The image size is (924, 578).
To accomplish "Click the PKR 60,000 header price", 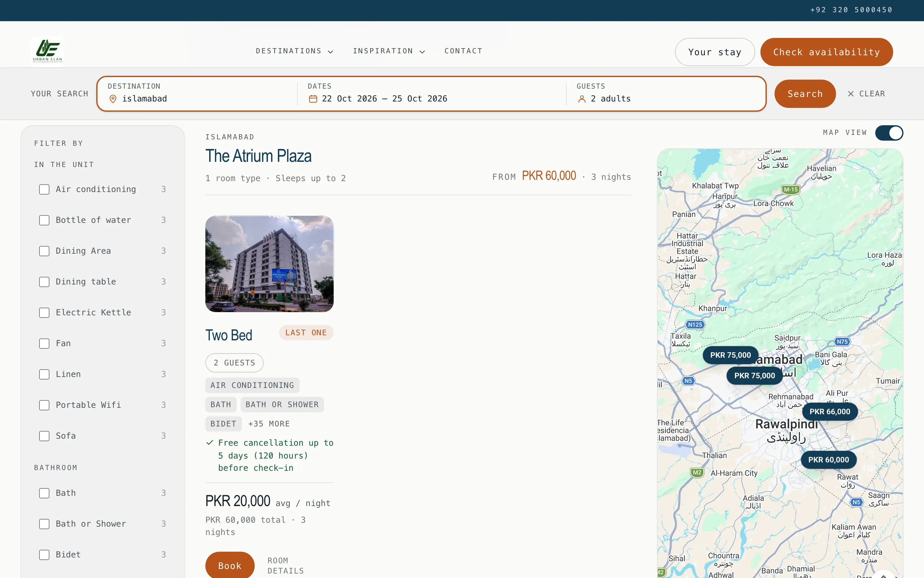I will (549, 176).
